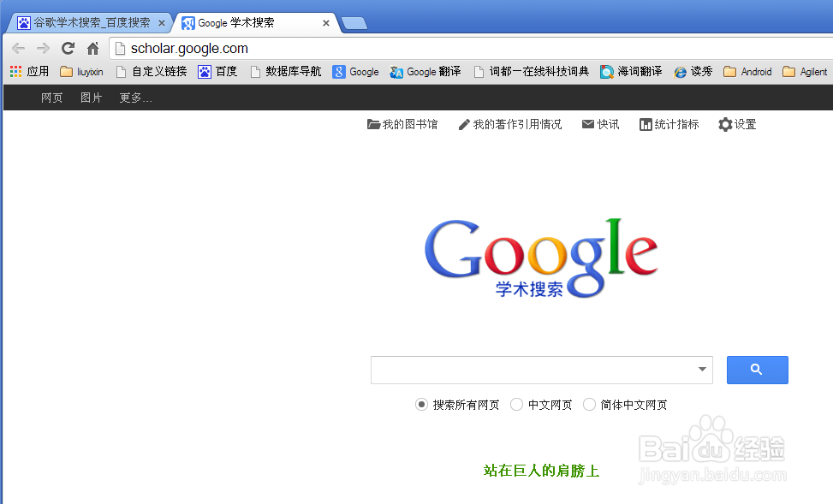Expand the search box dropdown arrow
The height and width of the screenshot is (504, 833).
(702, 369)
